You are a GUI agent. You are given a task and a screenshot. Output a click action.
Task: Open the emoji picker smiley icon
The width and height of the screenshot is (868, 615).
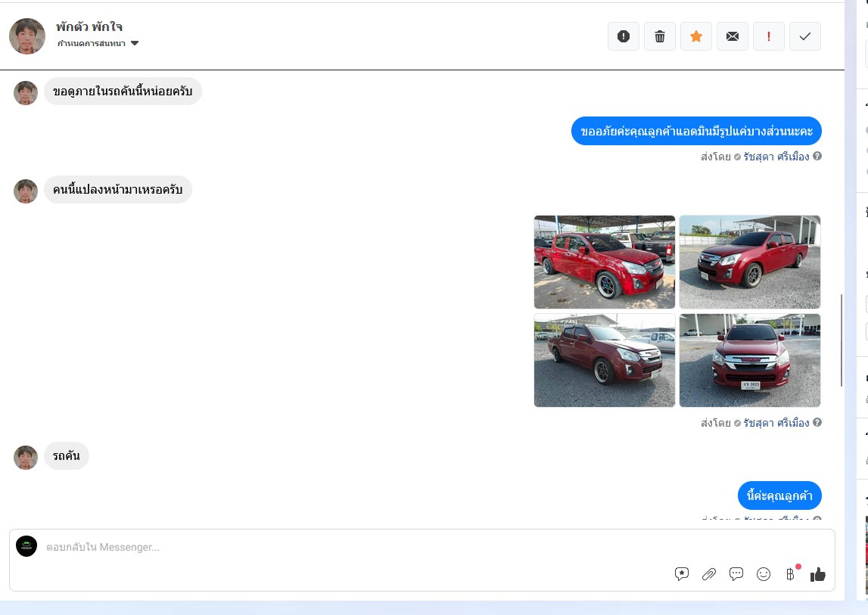point(764,574)
